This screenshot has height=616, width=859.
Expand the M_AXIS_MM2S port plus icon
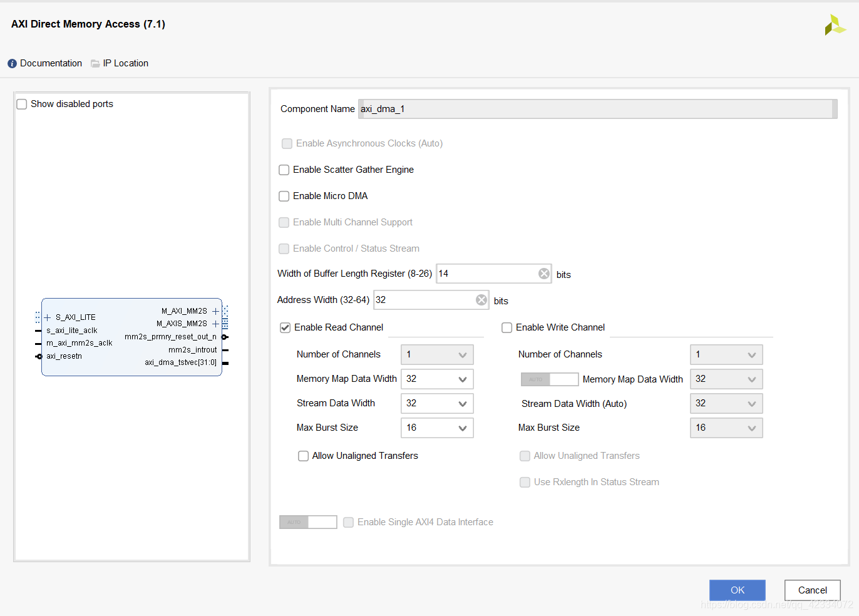coord(215,324)
